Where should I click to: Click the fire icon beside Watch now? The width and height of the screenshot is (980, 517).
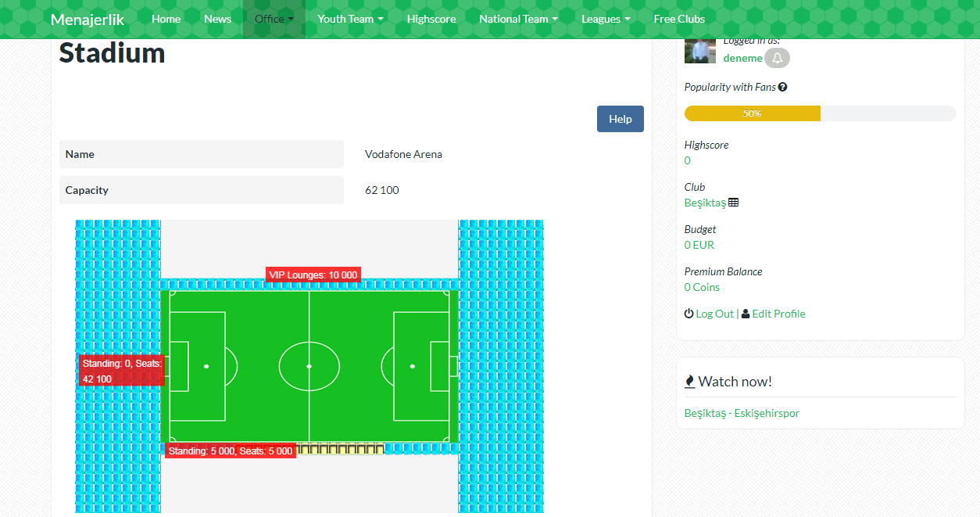click(x=689, y=382)
